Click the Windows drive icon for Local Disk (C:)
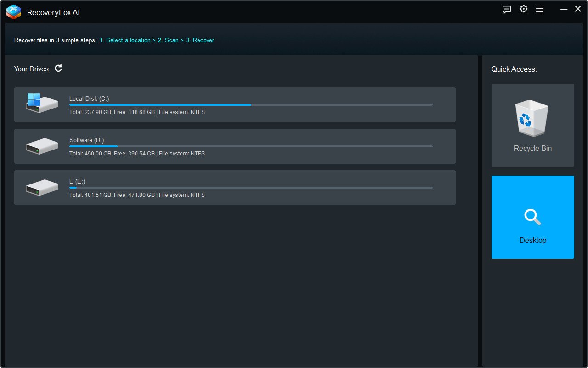The width and height of the screenshot is (588, 368). point(42,103)
